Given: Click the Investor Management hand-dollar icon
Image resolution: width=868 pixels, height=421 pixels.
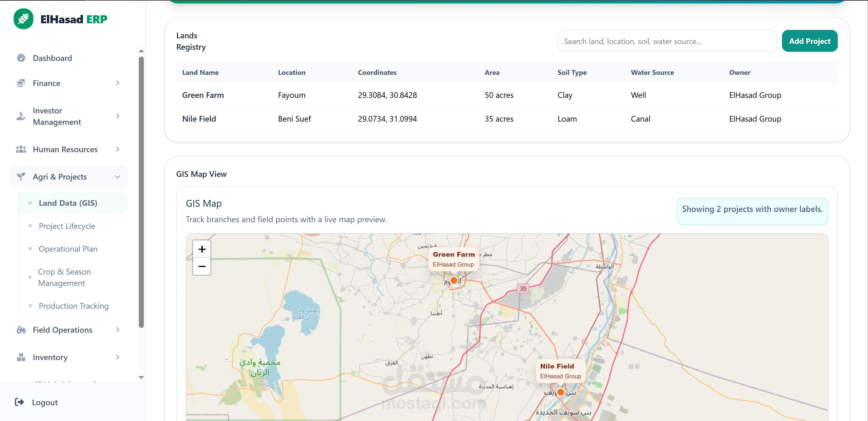Looking at the screenshot, I should click(x=21, y=116).
